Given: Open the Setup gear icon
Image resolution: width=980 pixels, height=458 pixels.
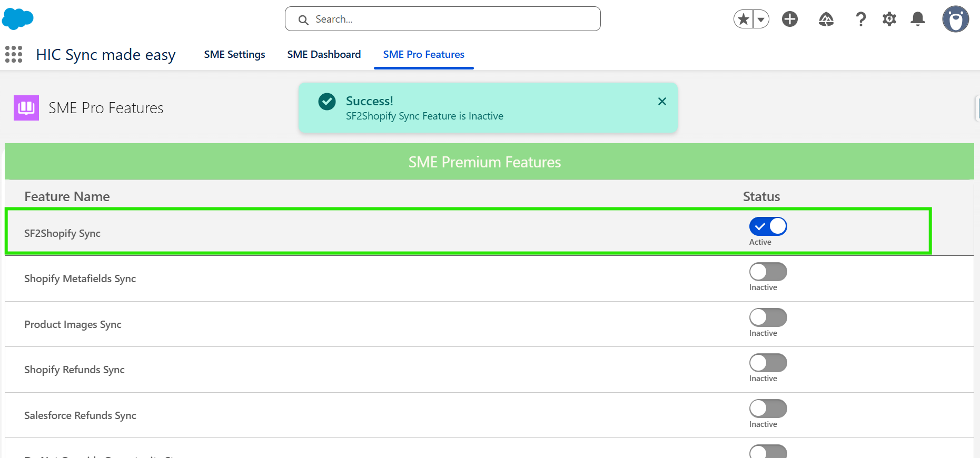Looking at the screenshot, I should click(x=889, y=19).
